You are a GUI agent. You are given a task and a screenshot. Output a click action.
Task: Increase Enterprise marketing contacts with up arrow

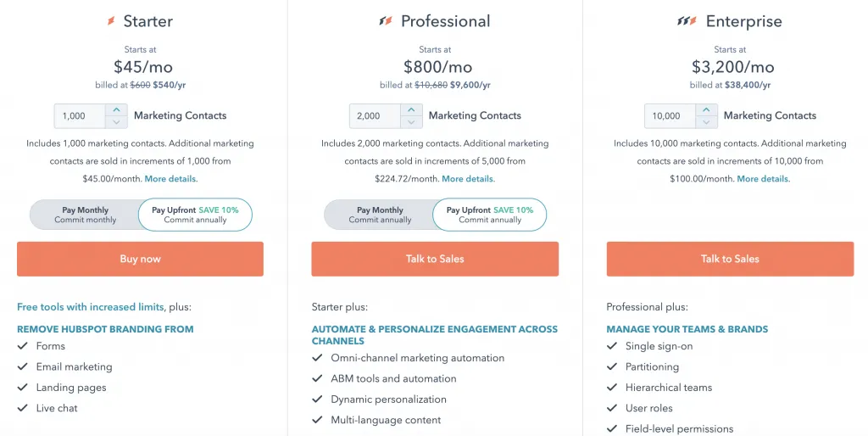tap(706, 110)
